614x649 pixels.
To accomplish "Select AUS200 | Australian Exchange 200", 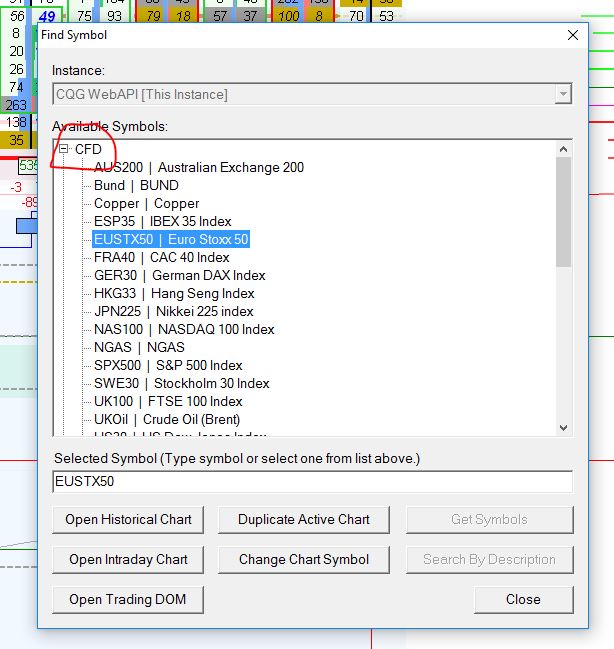I will (199, 167).
